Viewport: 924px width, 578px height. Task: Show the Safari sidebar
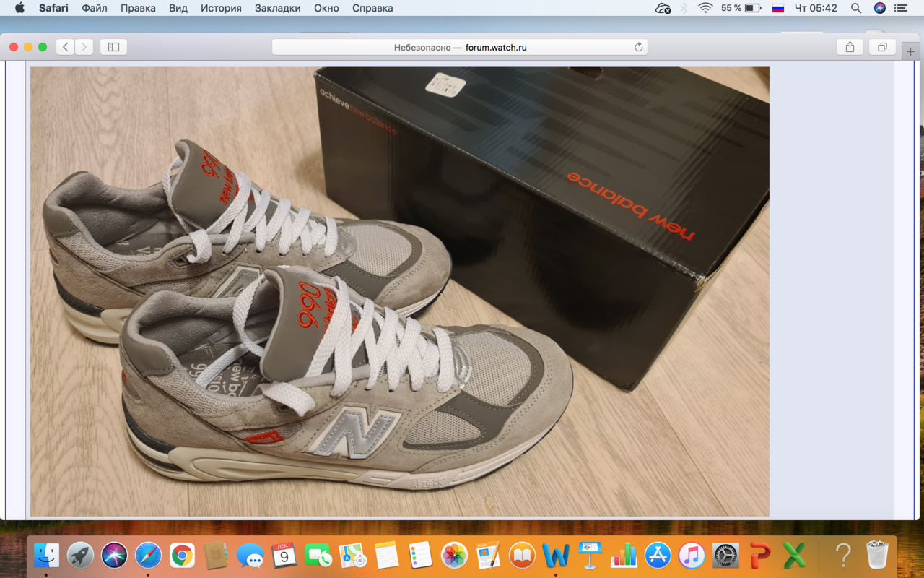pos(113,47)
